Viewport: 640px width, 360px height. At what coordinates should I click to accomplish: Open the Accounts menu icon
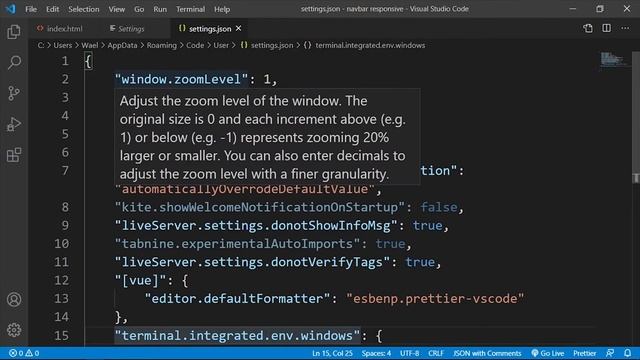(x=14, y=299)
